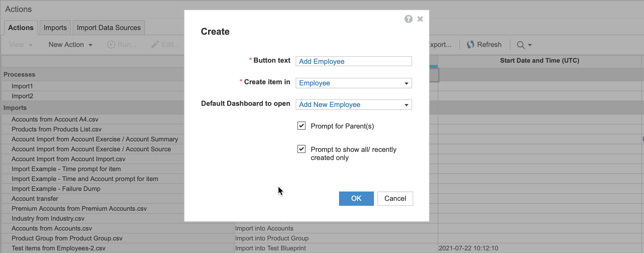The image size is (644, 253).
Task: Open the search magnifier icon
Action: (521, 45)
